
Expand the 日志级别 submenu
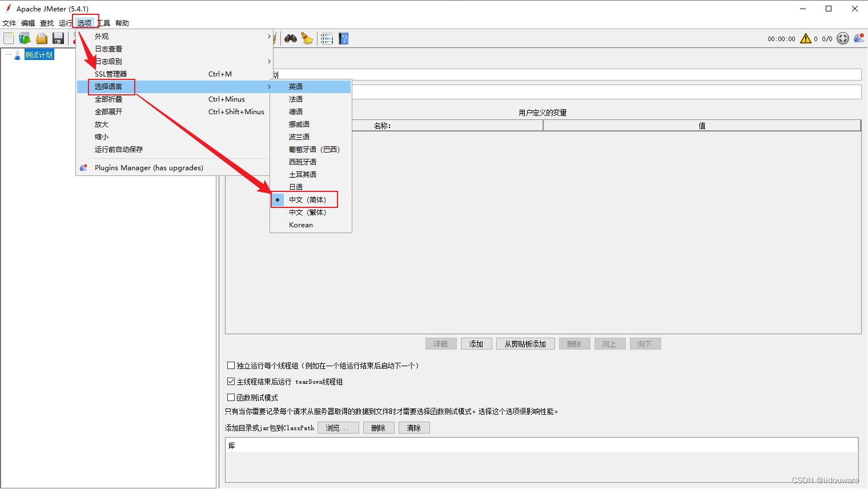click(x=175, y=62)
